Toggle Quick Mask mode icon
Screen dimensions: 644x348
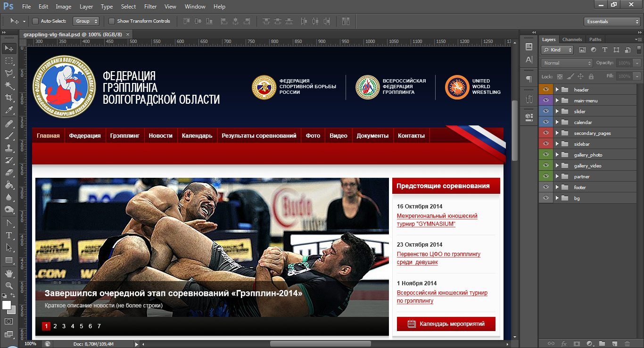(9, 322)
